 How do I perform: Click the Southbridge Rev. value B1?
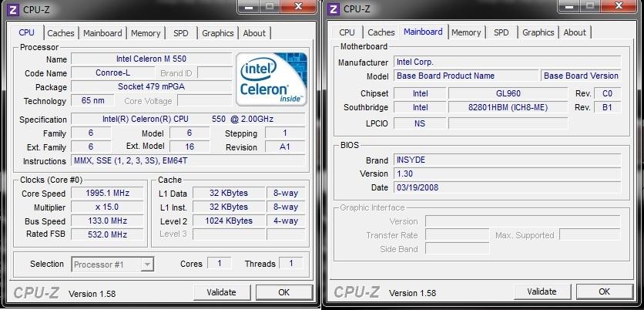click(608, 107)
